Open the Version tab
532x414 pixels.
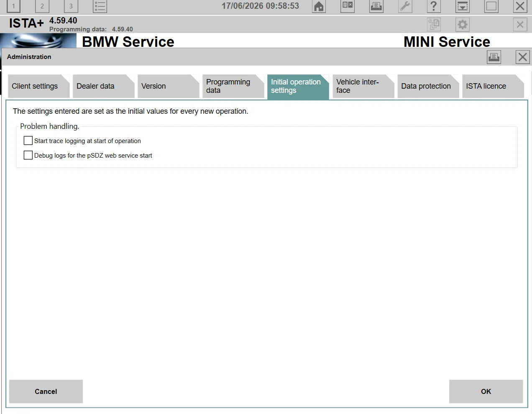(x=169, y=86)
